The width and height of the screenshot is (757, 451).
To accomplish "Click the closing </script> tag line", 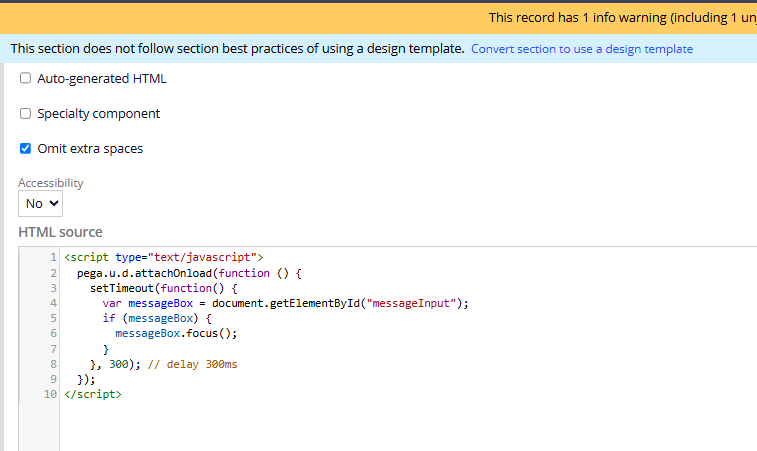I will coord(93,394).
